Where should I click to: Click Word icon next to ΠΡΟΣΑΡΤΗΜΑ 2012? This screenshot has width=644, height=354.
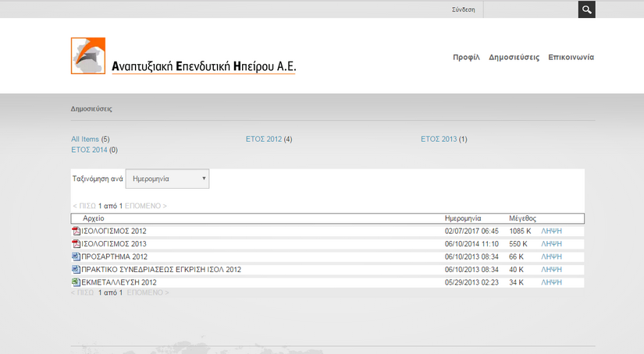click(76, 257)
